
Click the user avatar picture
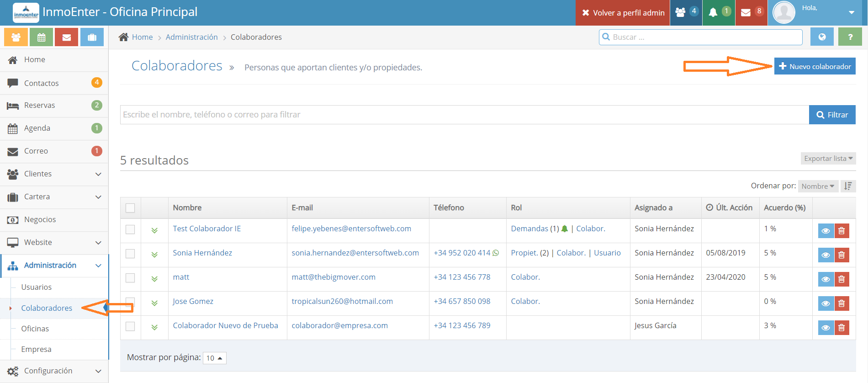[x=784, y=12]
